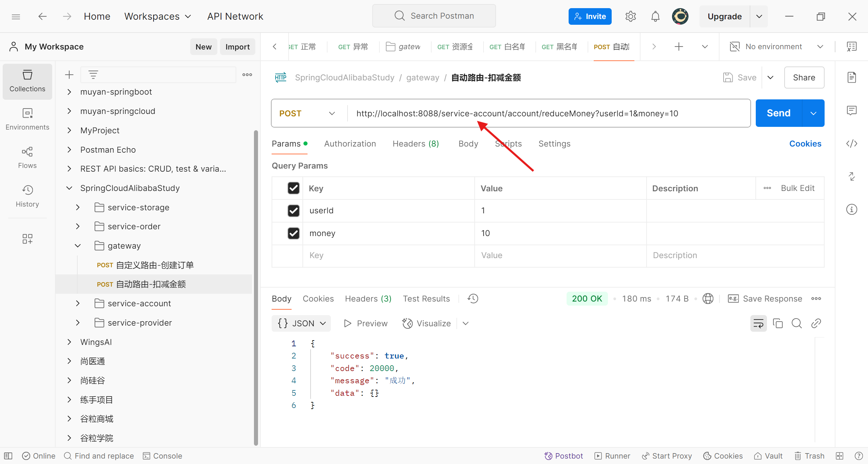
Task: Switch to the Authorization tab
Action: (350, 143)
